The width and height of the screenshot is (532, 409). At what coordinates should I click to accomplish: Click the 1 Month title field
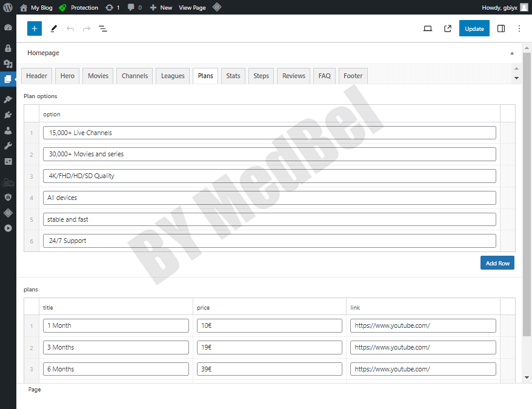pyautogui.click(x=116, y=325)
